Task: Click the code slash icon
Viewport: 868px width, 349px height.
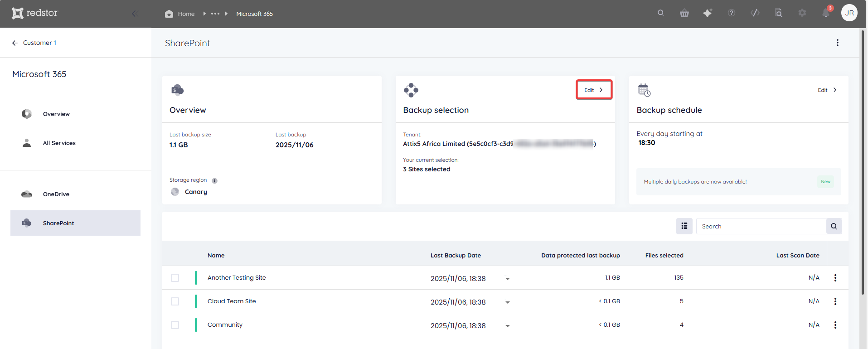Action: [755, 13]
